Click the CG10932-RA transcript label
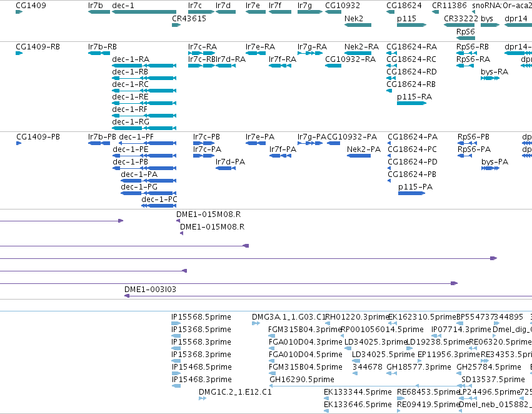 coord(351,59)
